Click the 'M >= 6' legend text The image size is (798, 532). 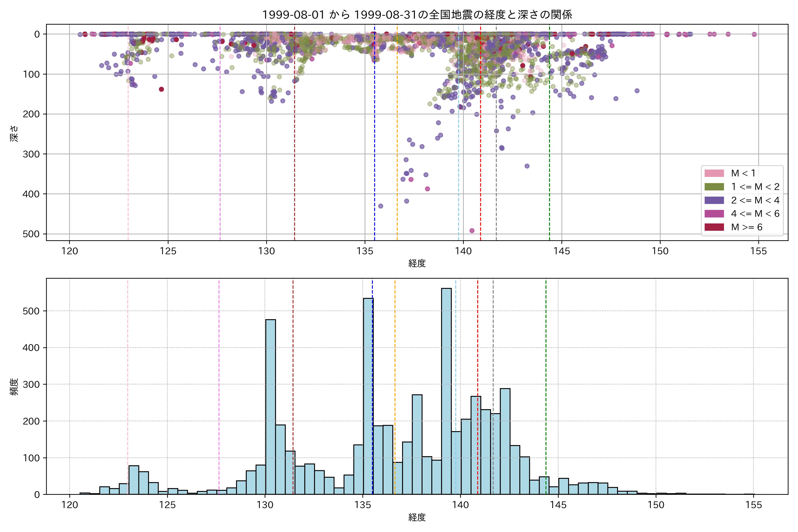[x=747, y=227]
